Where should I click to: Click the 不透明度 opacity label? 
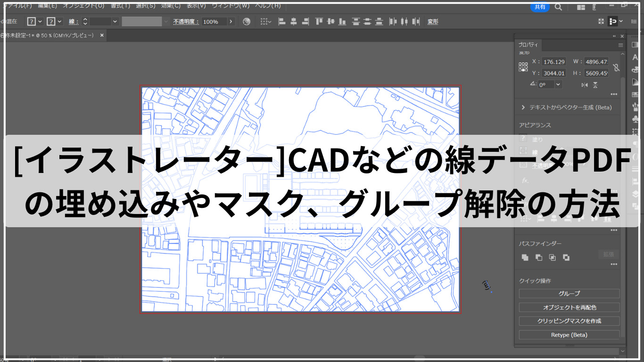coord(186,22)
